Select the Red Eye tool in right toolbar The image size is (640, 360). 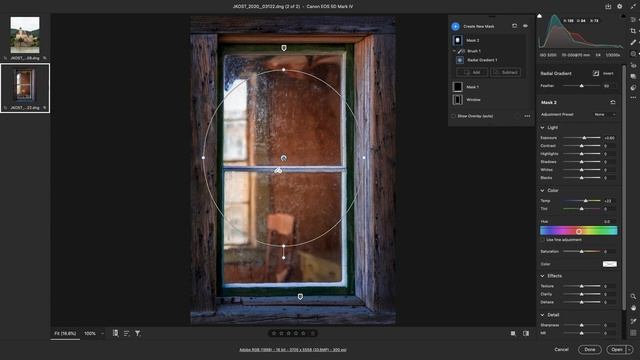click(x=633, y=65)
